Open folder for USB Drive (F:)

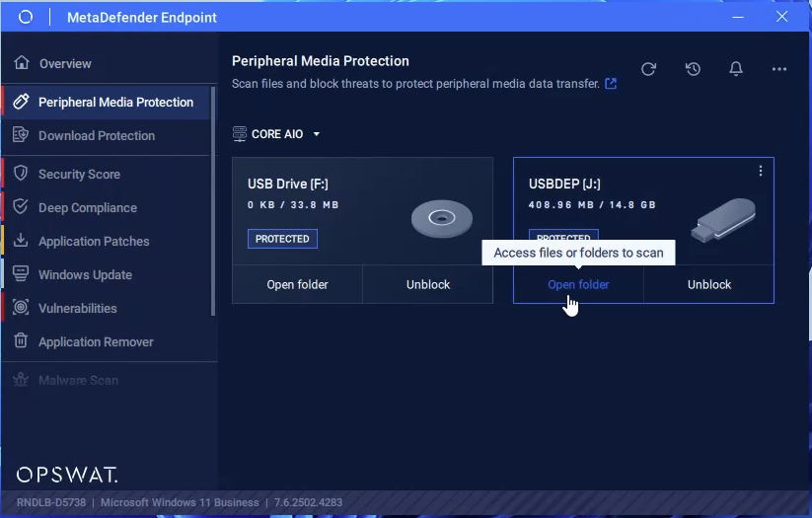click(297, 284)
